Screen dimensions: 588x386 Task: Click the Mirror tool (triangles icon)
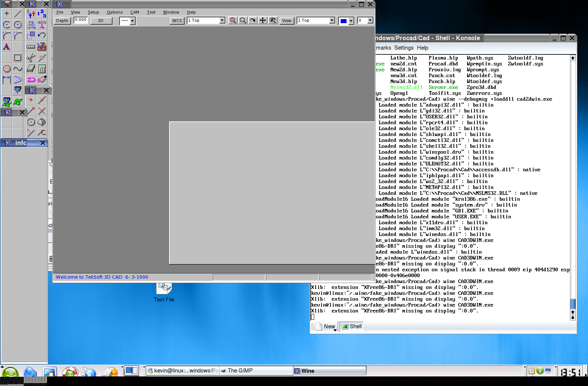click(31, 25)
